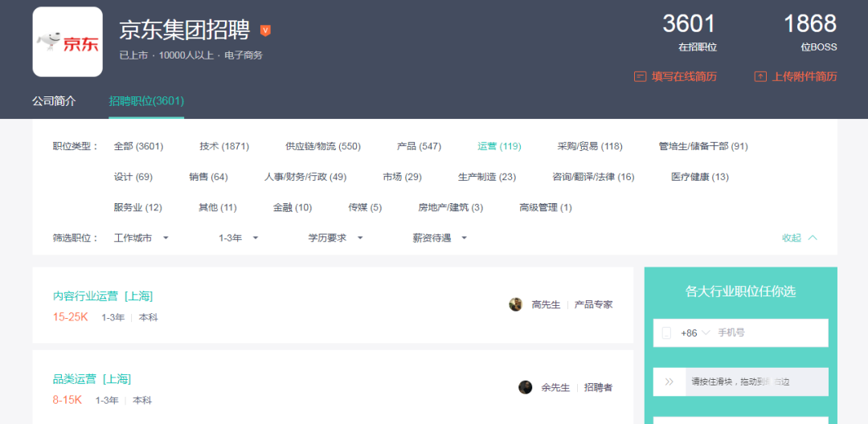868x424 pixels.
Task: Click recruiter name 高先生
Action: (x=546, y=304)
